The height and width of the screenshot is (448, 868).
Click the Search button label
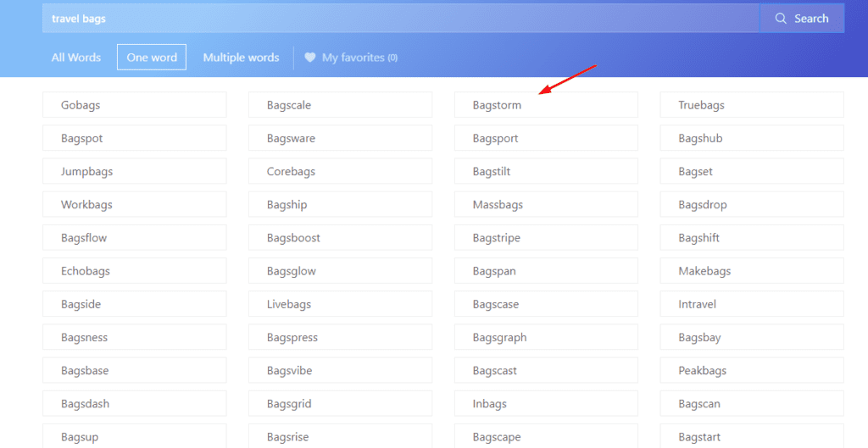811,19
